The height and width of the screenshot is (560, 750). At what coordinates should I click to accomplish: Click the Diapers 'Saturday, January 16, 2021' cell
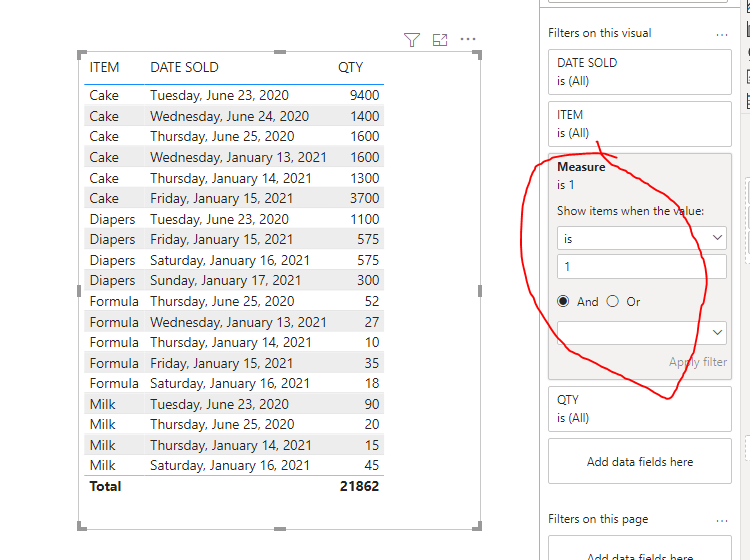tap(230, 261)
